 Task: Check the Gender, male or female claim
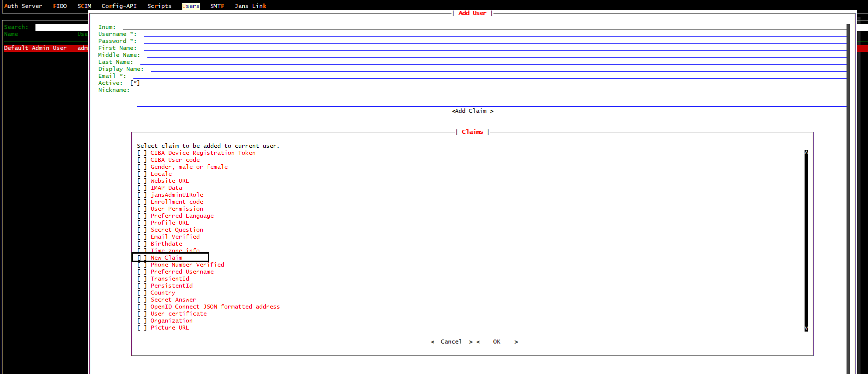pos(142,167)
